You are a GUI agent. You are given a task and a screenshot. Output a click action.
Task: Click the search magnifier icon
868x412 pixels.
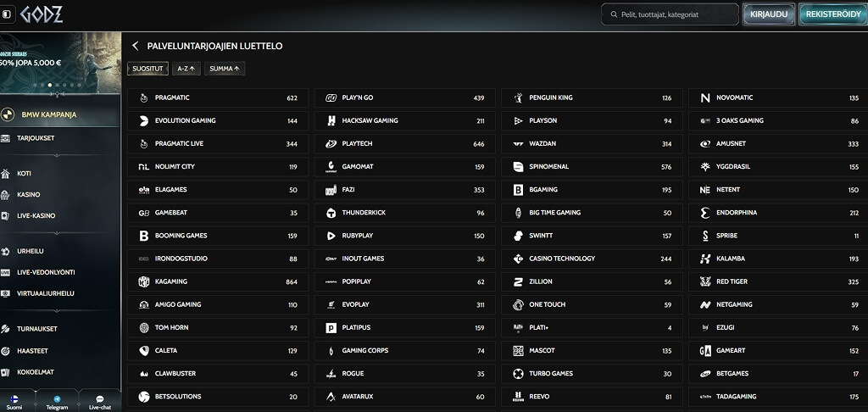[x=614, y=14]
